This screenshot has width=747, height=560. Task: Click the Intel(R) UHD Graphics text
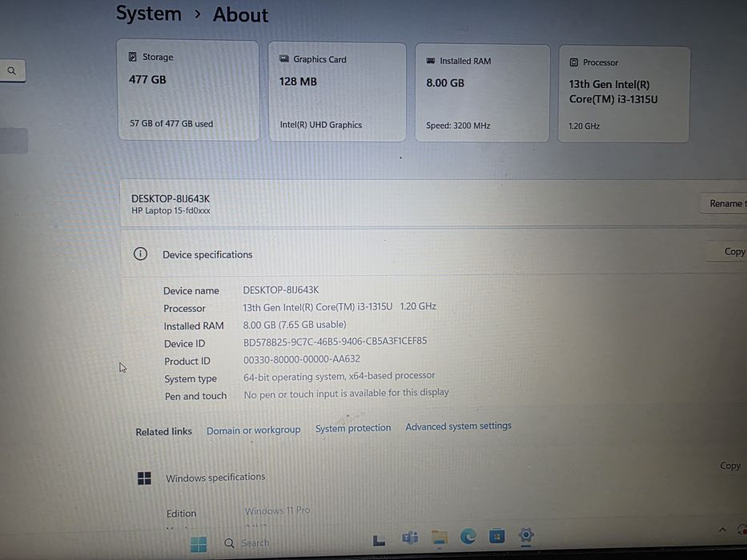320,125
